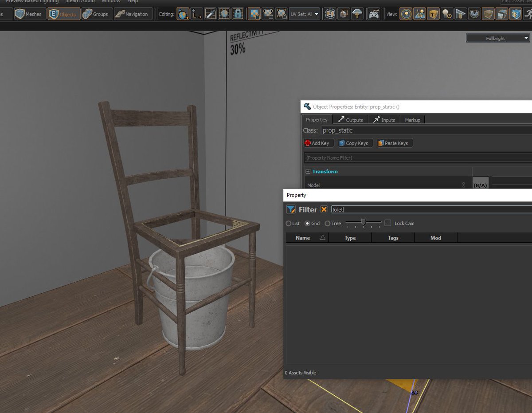Select the Grid radio button in Property browser
The width and height of the screenshot is (532, 413).
[x=309, y=224]
